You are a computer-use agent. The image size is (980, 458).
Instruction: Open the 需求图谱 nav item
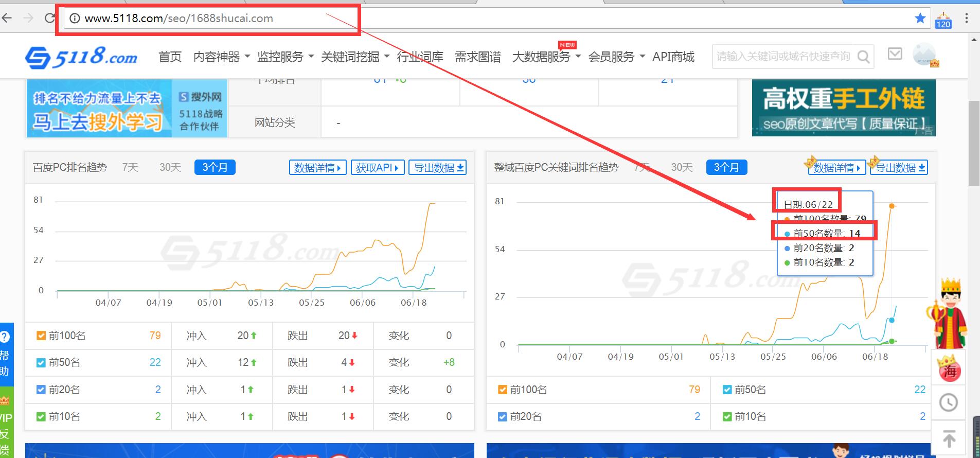(477, 57)
